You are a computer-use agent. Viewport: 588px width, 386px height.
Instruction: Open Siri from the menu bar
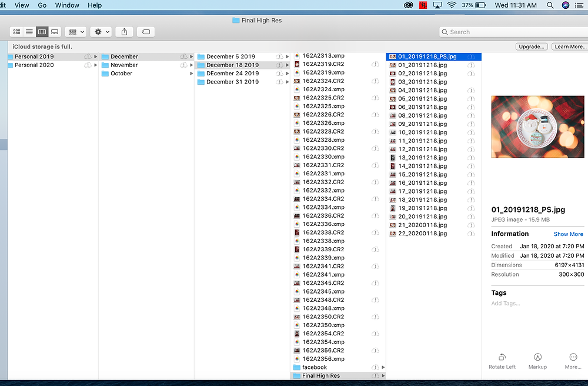point(566,5)
